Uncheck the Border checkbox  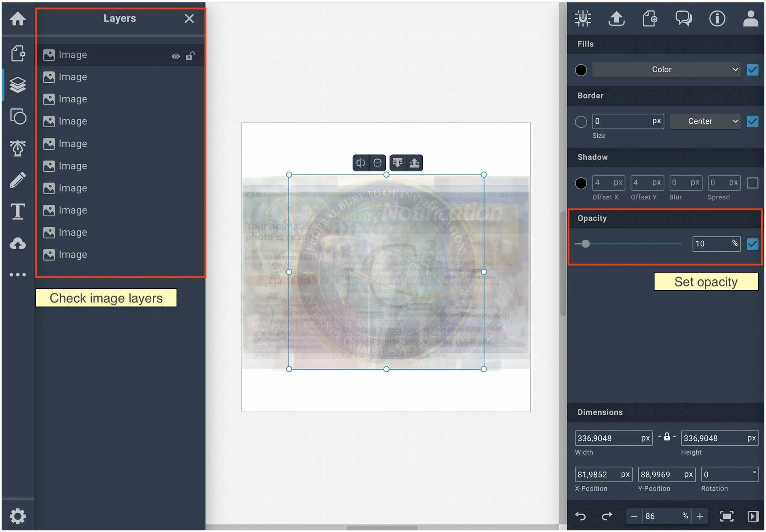(752, 121)
